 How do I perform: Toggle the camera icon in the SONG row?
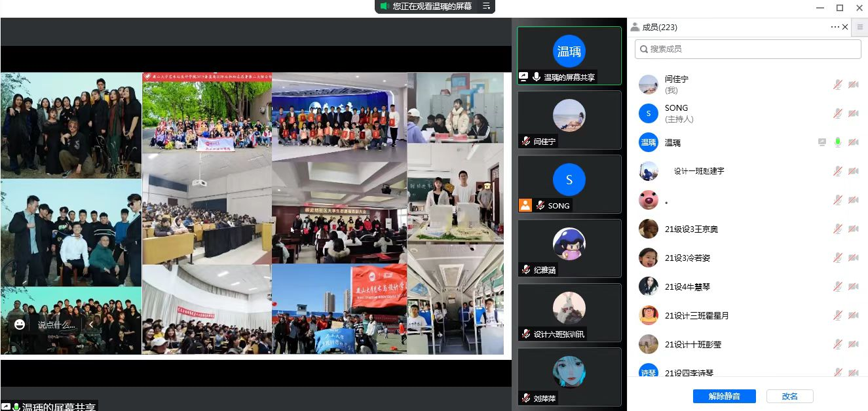[854, 113]
